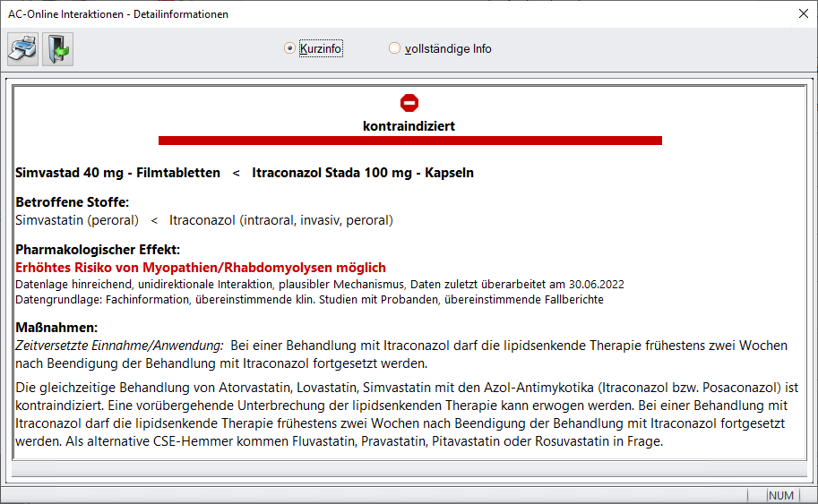This screenshot has height=504, width=818.
Task: Click the red Myopathien/Rhabdomyolysen warning text
Action: (x=201, y=268)
